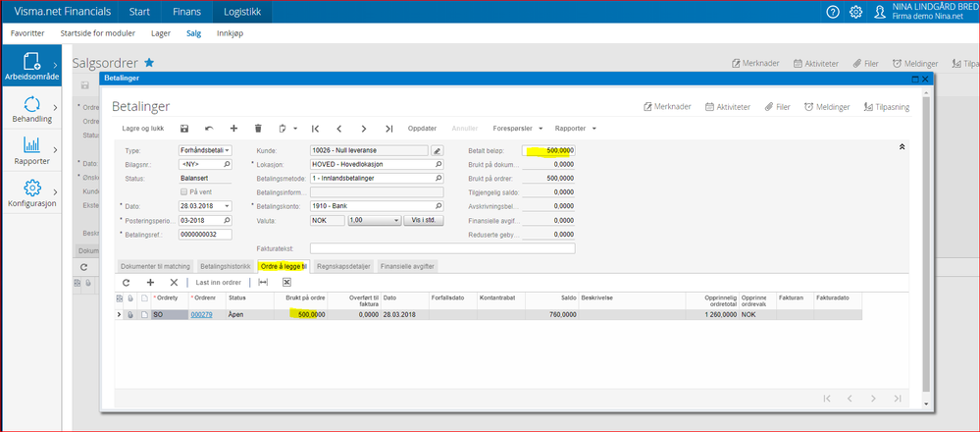Viewport: 980px width, 432px height.
Task: Open the Betalingshistorikk tab
Action: [225, 266]
